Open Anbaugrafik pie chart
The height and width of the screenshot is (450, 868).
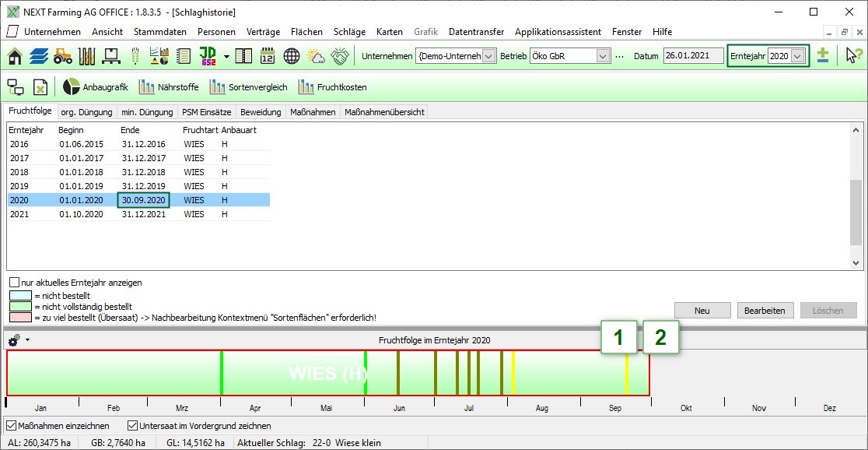click(x=95, y=86)
